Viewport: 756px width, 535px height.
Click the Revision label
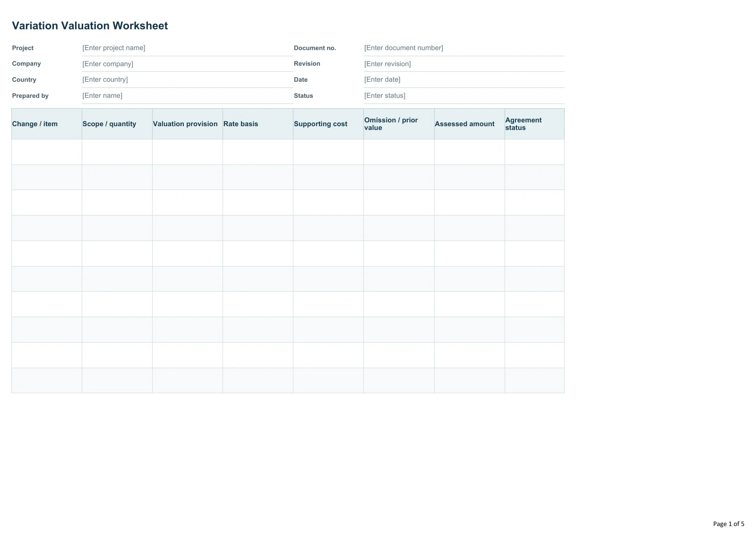307,63
